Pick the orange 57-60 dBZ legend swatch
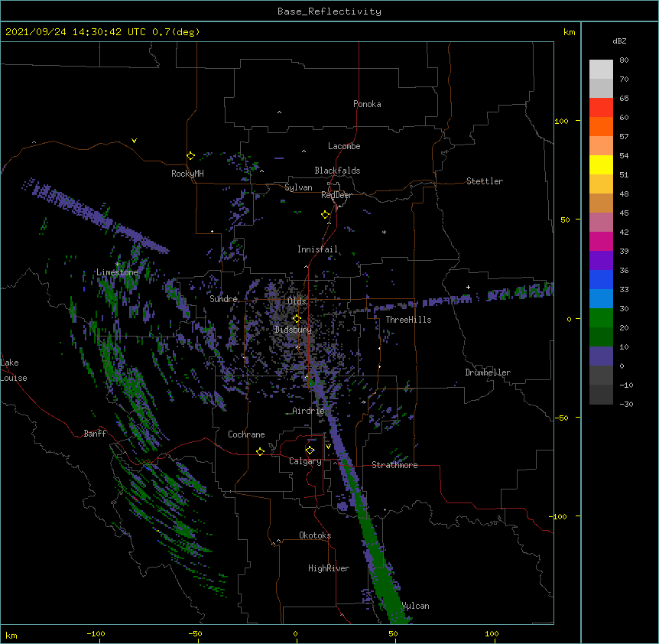 click(601, 126)
